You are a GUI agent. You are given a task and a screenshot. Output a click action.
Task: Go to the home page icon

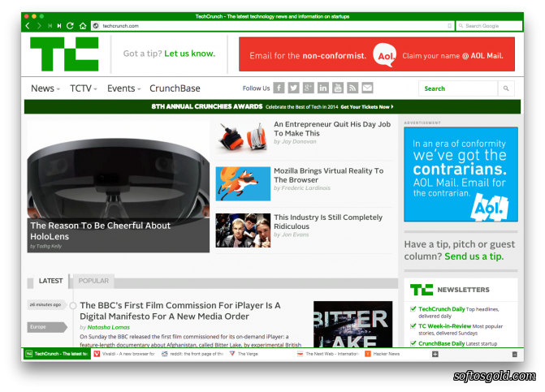(83, 26)
